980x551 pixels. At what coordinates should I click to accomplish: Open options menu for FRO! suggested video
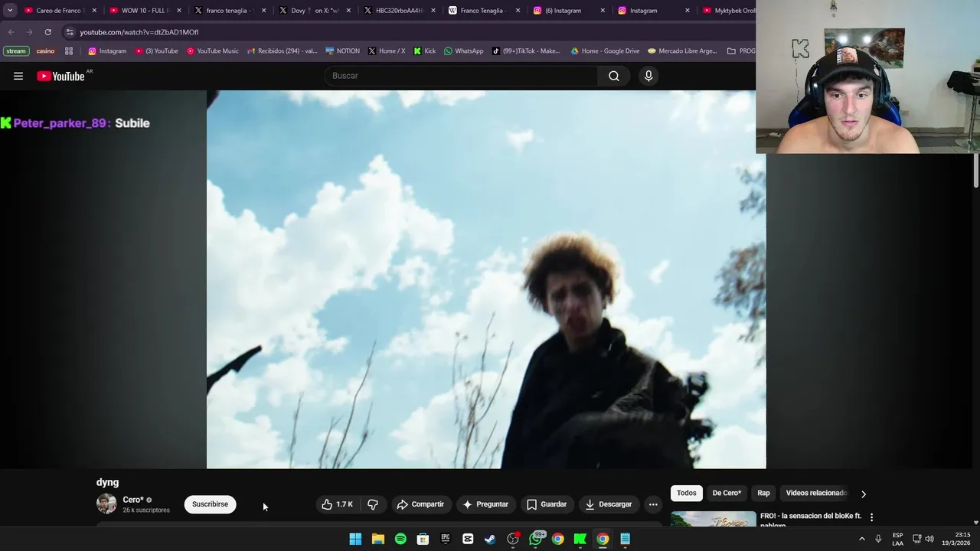pyautogui.click(x=871, y=517)
